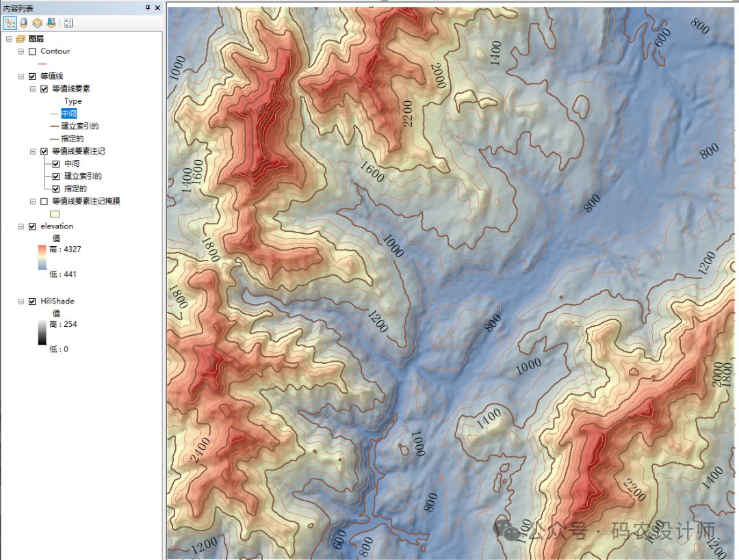Enable the Contour layer checkbox
Image resolution: width=739 pixels, height=560 pixels.
click(x=32, y=51)
